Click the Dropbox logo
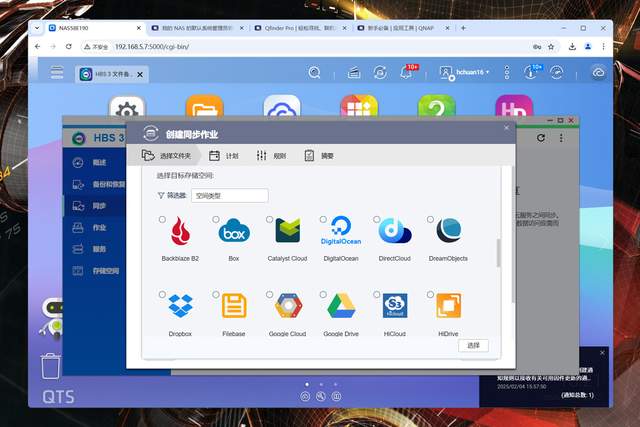The width and height of the screenshot is (640, 427). [180, 306]
